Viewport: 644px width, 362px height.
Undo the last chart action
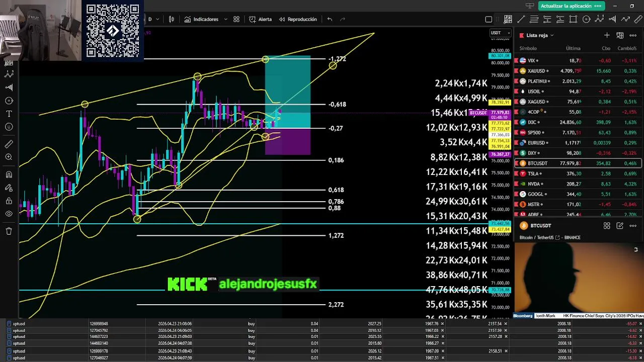coord(330,19)
